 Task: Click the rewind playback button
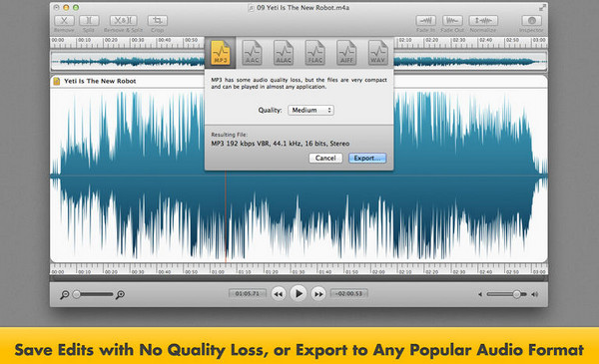point(279,294)
